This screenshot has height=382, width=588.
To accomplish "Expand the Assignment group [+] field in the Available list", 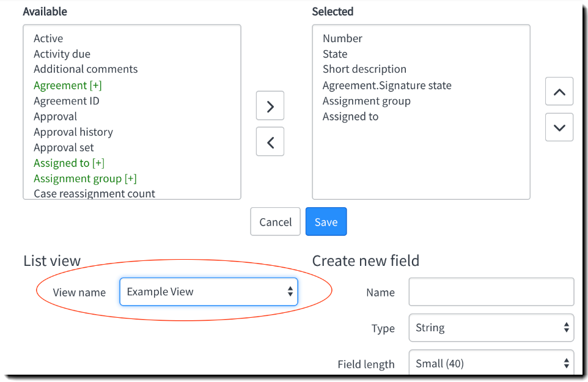I will 85,178.
